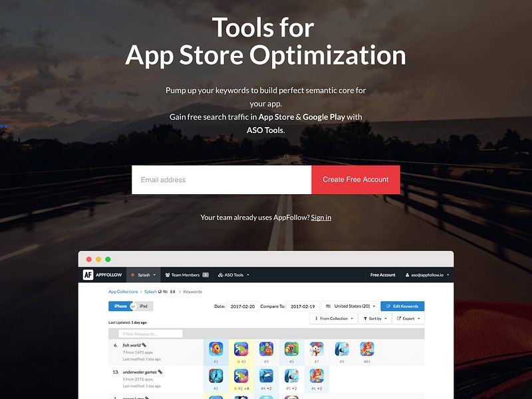Viewport: 532px width, 399px height.
Task: Click the export icon in the Export control
Action: point(398,318)
